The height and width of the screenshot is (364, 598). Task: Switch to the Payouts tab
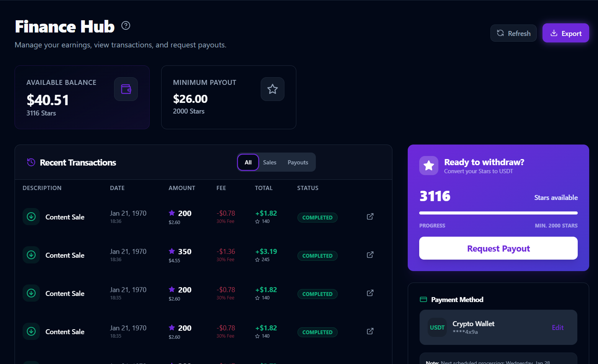[298, 162]
